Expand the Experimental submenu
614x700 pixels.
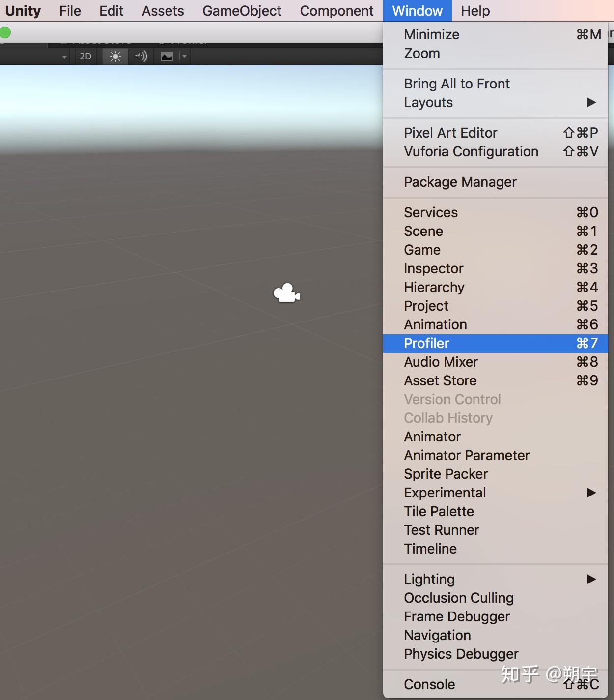click(x=496, y=493)
